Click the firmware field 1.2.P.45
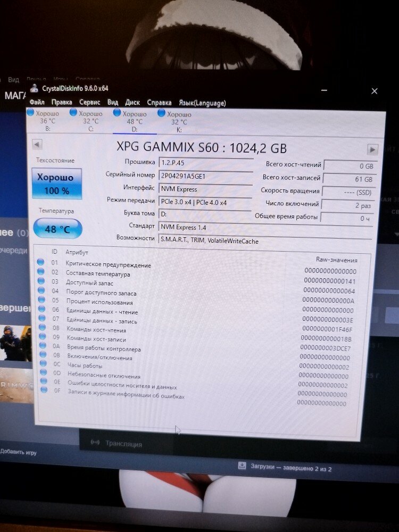Viewport: 399px width, 532px height. pyautogui.click(x=205, y=162)
